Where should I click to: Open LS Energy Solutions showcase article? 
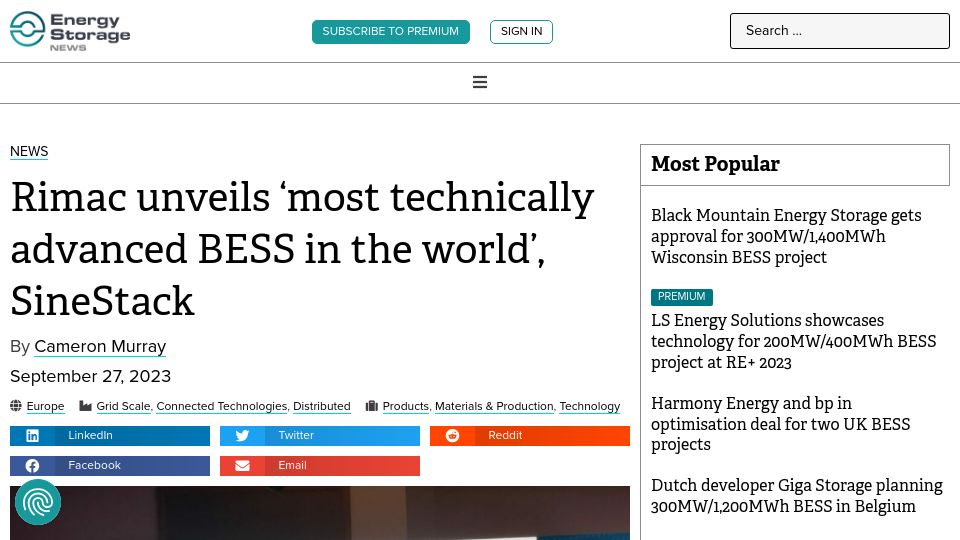point(793,341)
